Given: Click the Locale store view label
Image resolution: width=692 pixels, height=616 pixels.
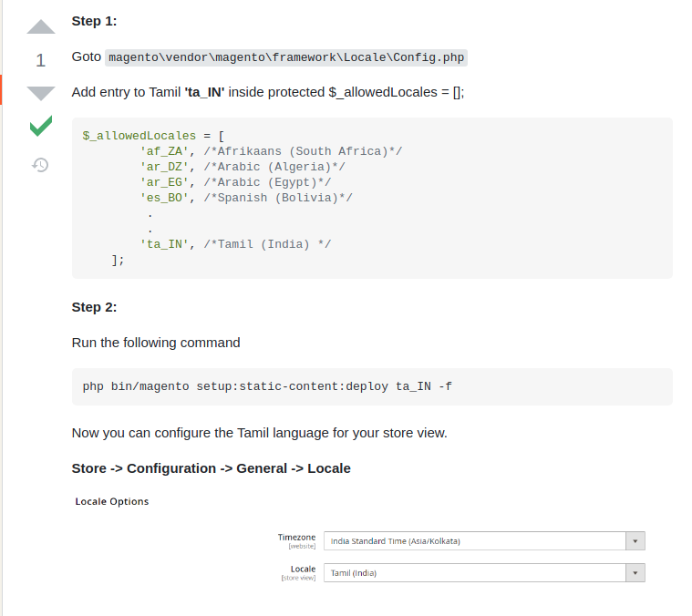Looking at the screenshot, I should click(x=302, y=570).
